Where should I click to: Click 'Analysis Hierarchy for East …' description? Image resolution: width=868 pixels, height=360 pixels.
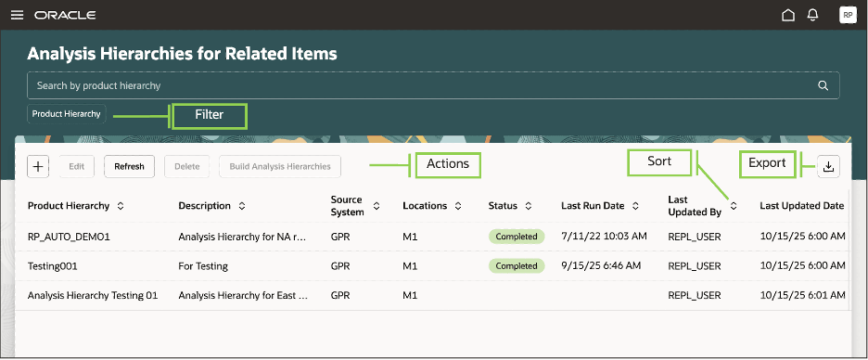tap(242, 295)
